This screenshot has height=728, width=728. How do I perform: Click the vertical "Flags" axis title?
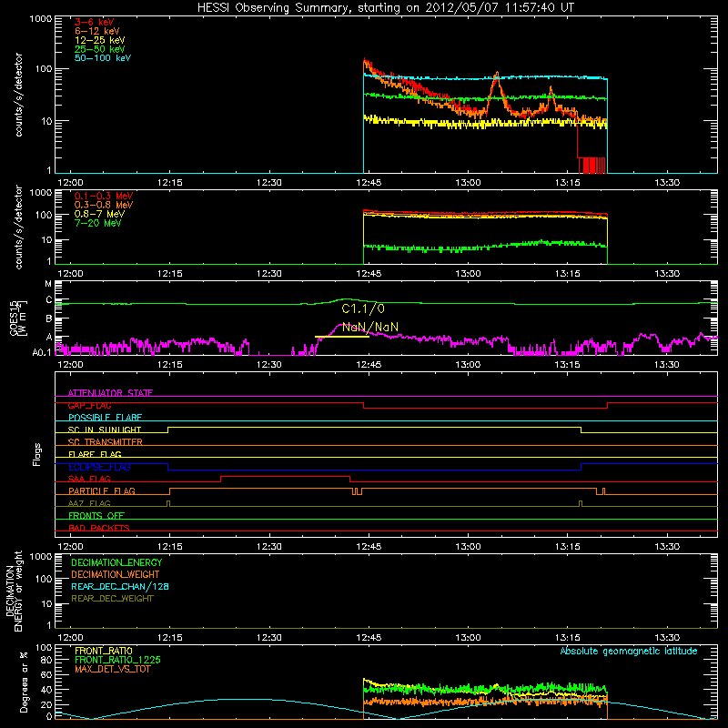[37, 454]
